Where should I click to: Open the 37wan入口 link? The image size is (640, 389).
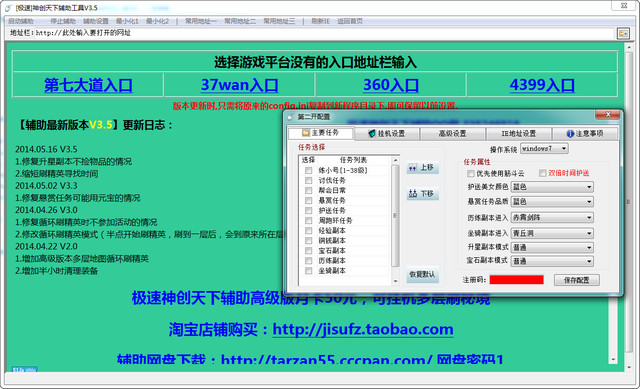240,85
